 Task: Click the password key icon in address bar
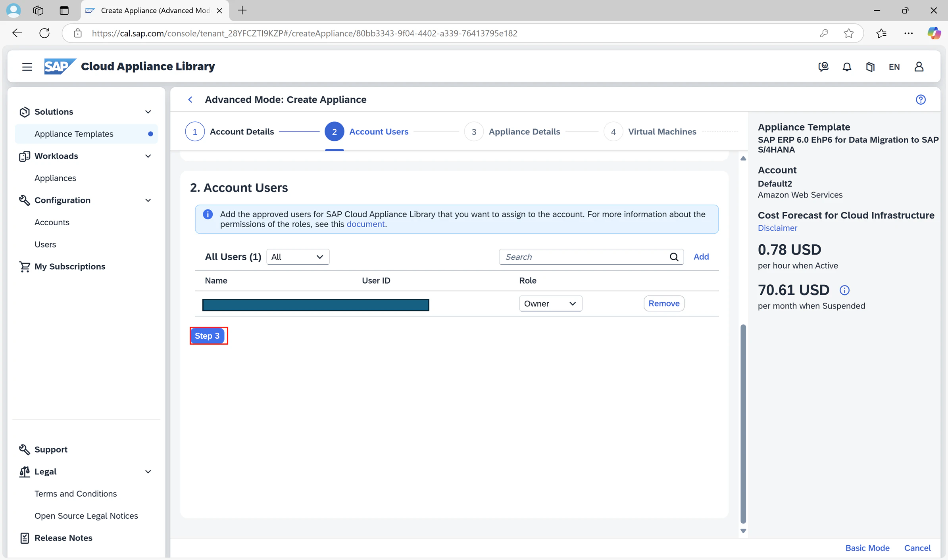coord(824,33)
